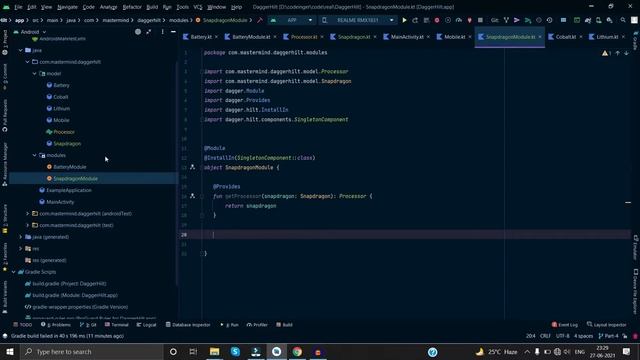Go to next highlighted error down arrow
Image resolution: width=640 pixels, height=360 pixels.
pyautogui.click(x=626, y=53)
